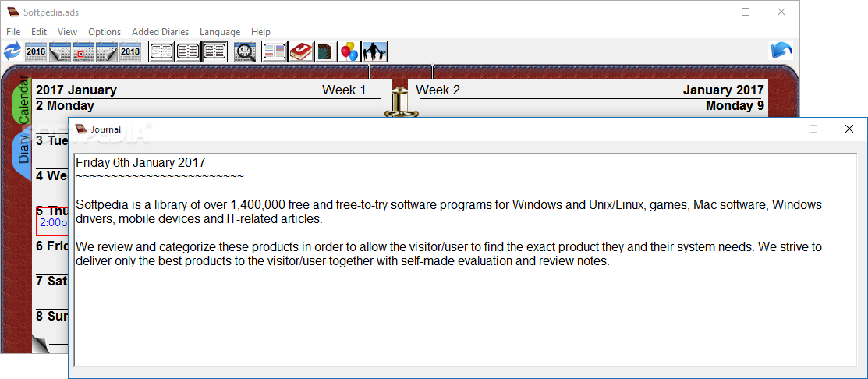This screenshot has width=868, height=379.
Task: Close the Journal window
Action: tap(849, 129)
